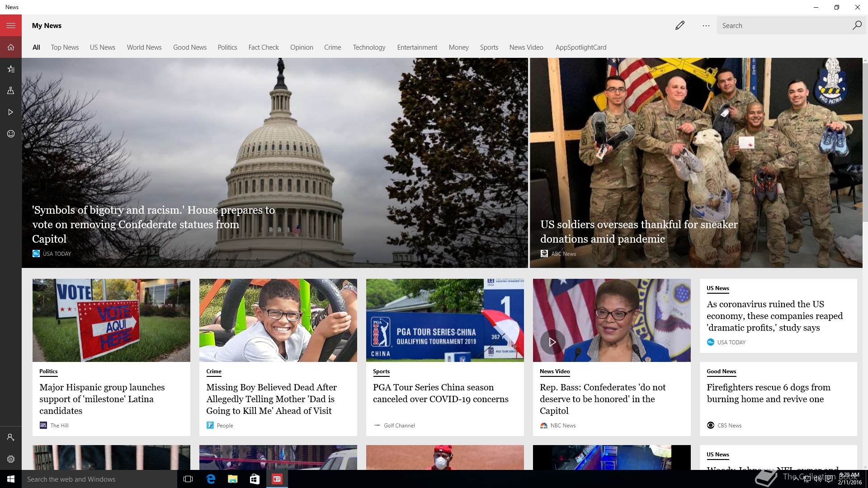Open account sign-in icon in sidebar
This screenshot has width=868, height=488.
pos(11,437)
